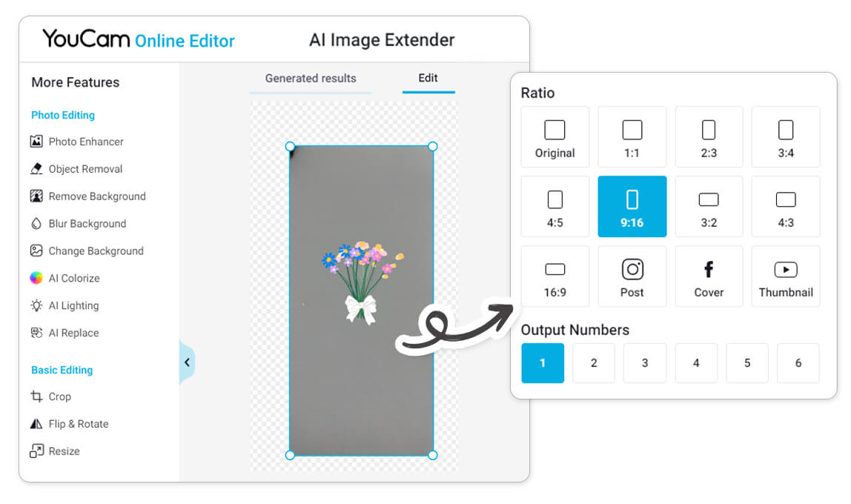Select the Resize feature
Screen dimensions: 851x504
click(64, 451)
